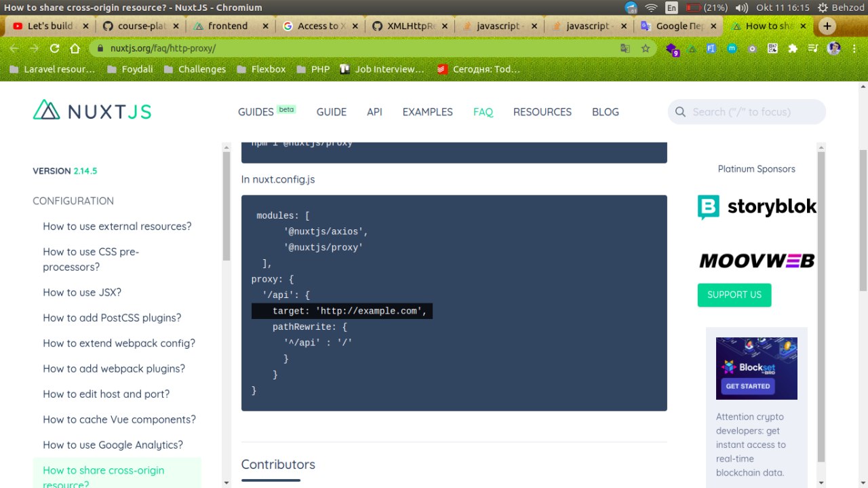
Task: Open the RESOURCES nav item
Action: pyautogui.click(x=542, y=112)
